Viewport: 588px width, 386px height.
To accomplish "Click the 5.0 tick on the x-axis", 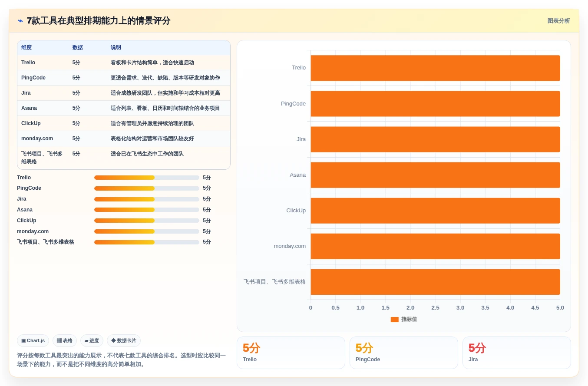I will click(x=560, y=307).
